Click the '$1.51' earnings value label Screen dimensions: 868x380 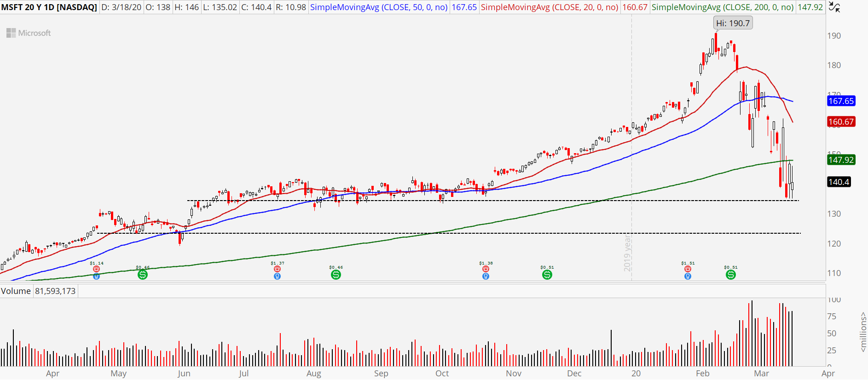[688, 263]
